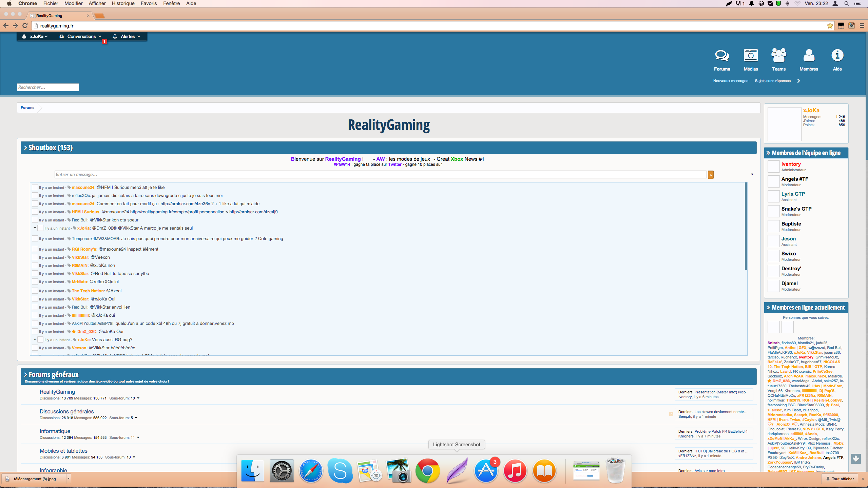This screenshot has width=868, height=488.
Task: Open the téléchargement (8).jpeg download item
Action: pyautogui.click(x=35, y=479)
